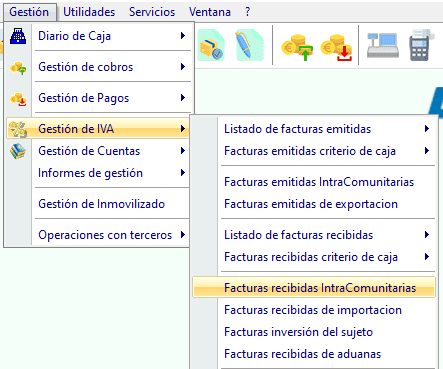Expand Gestión de Cuentas submenu arrow

tap(183, 151)
